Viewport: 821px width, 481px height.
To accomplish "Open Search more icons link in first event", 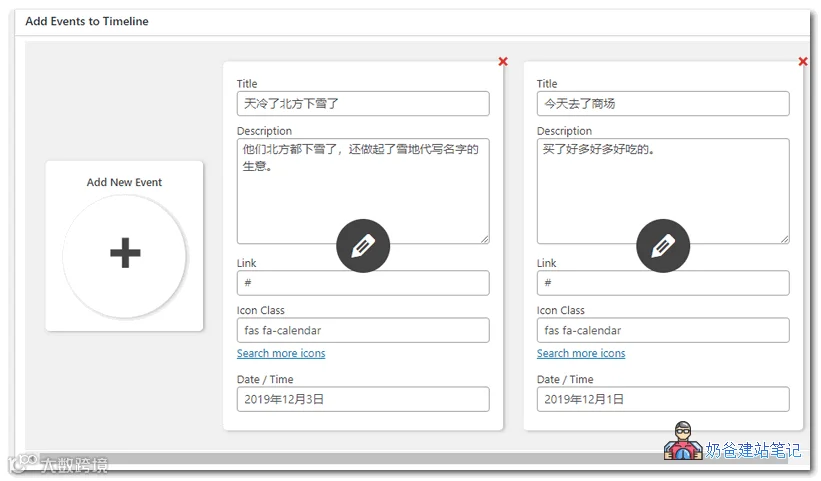I will [x=281, y=353].
